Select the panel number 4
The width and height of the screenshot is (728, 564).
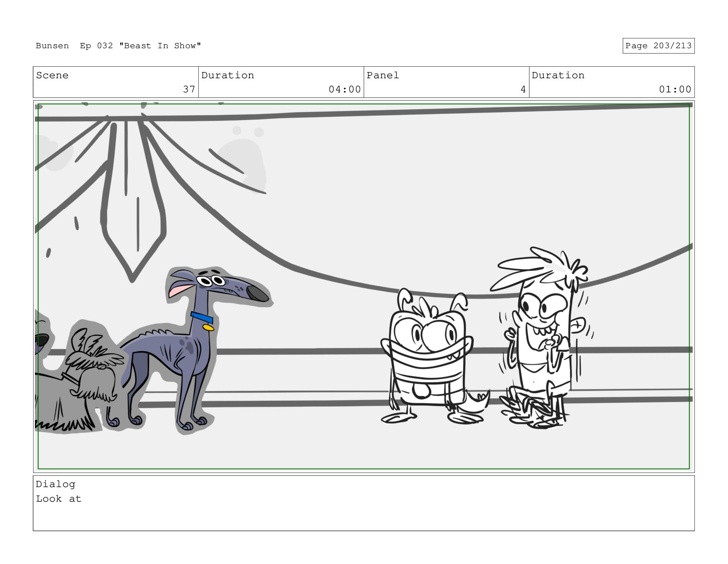[x=523, y=89]
